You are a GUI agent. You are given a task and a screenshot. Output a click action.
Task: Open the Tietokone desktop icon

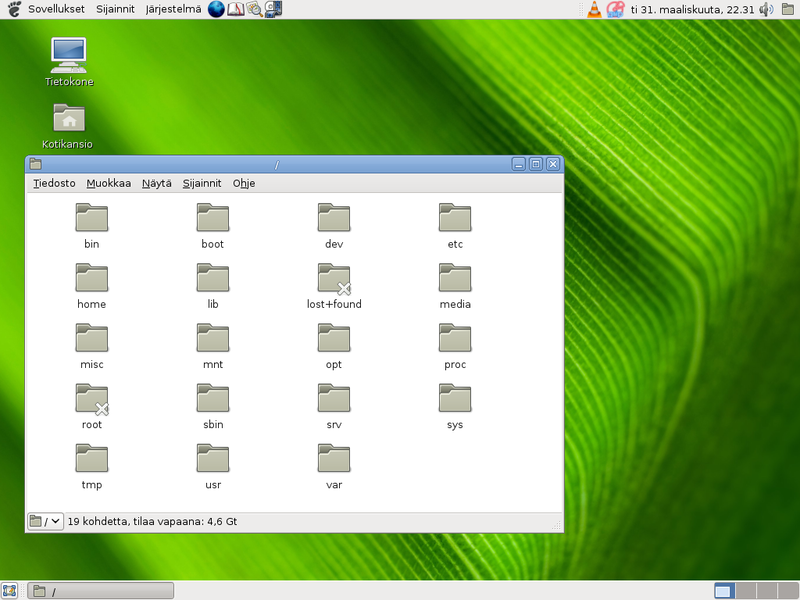pyautogui.click(x=67, y=55)
